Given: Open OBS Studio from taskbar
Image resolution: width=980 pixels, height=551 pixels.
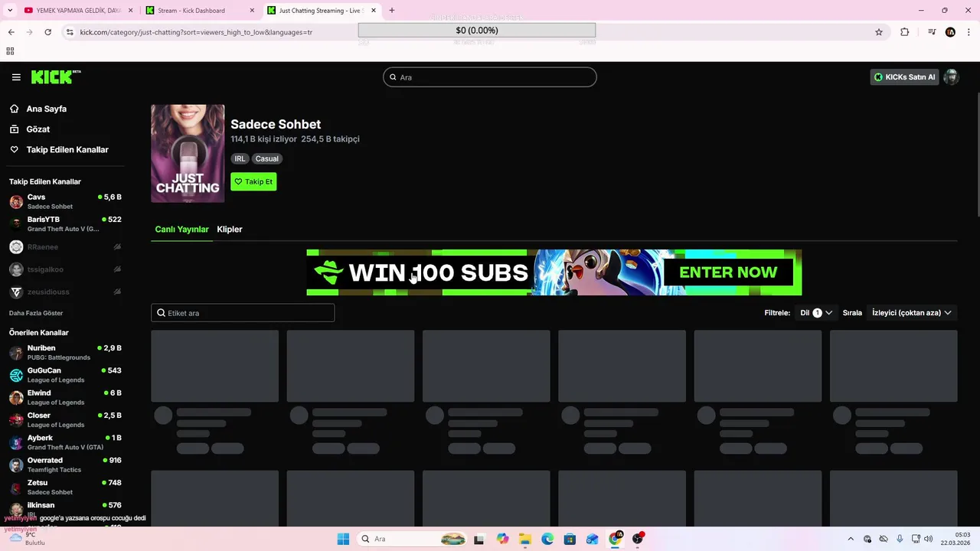Looking at the screenshot, I should 637,539.
